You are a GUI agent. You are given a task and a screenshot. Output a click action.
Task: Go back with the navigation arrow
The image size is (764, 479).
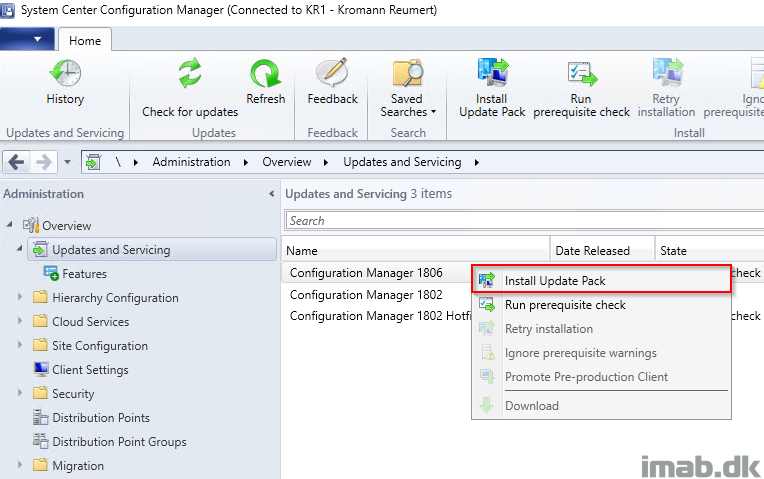pyautogui.click(x=16, y=162)
